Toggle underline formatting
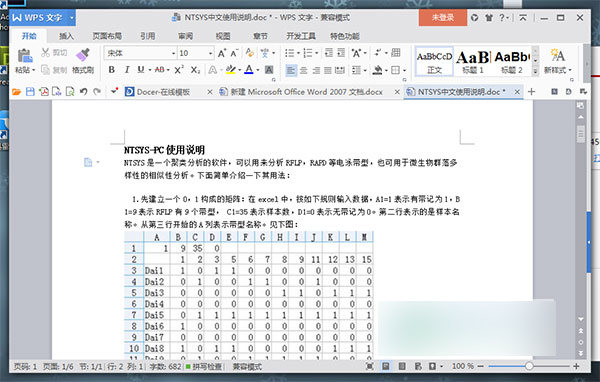Screen dimensions: 600x382 tap(140, 70)
